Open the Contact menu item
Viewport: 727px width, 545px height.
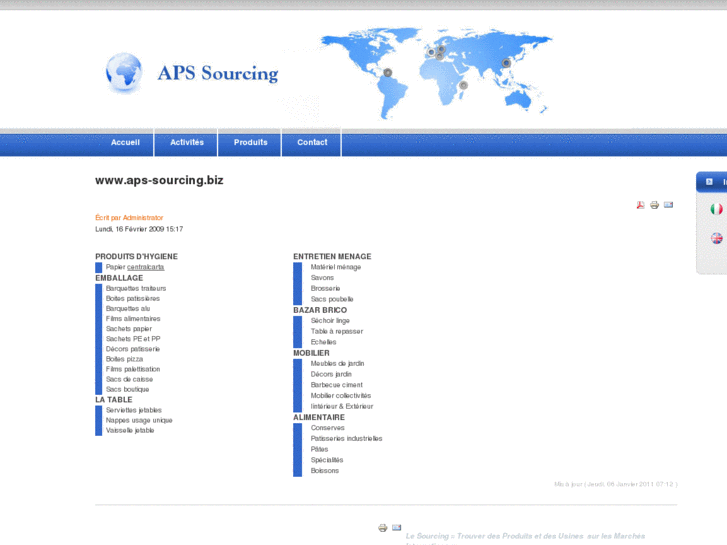coord(312,142)
